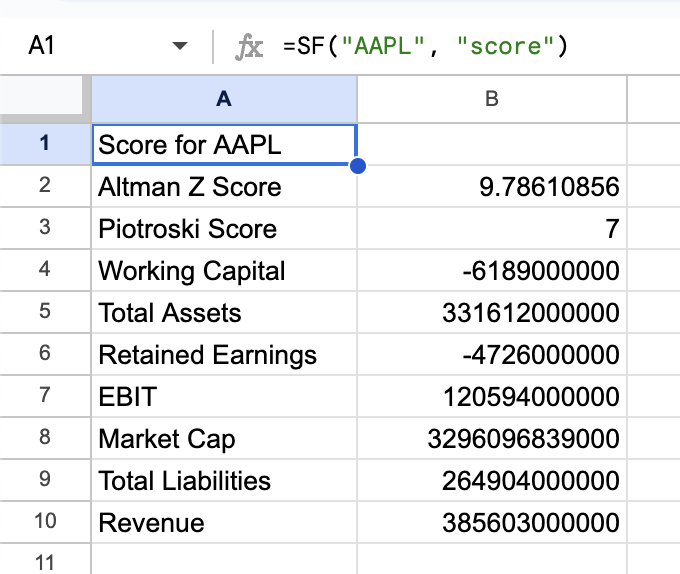Select row 1 header
The height and width of the screenshot is (574, 680).
(x=45, y=144)
